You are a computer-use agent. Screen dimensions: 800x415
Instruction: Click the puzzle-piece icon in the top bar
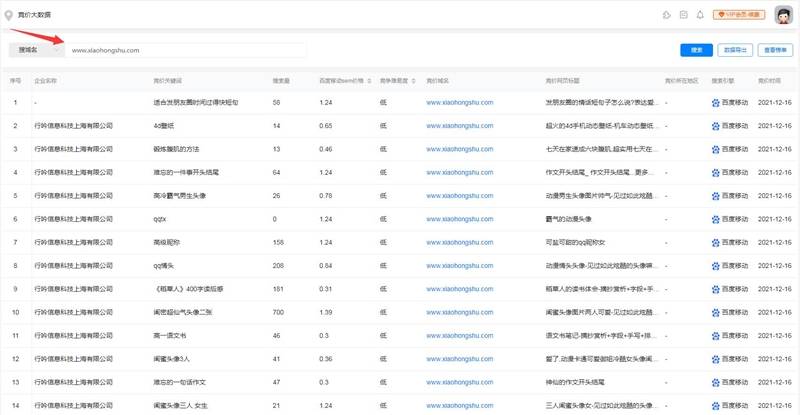coord(667,15)
